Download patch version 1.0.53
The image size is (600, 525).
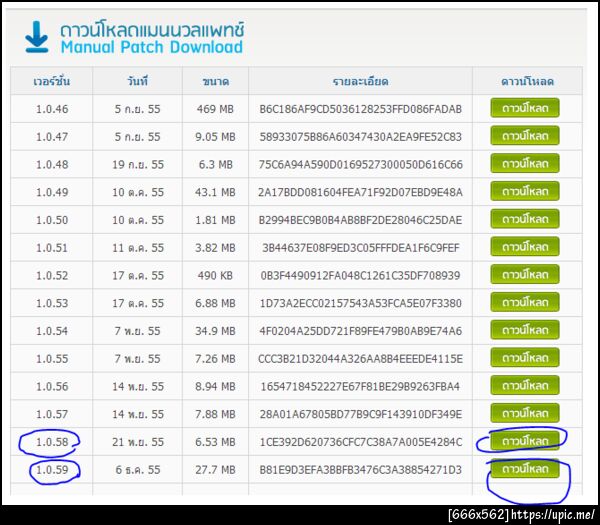[525, 302]
